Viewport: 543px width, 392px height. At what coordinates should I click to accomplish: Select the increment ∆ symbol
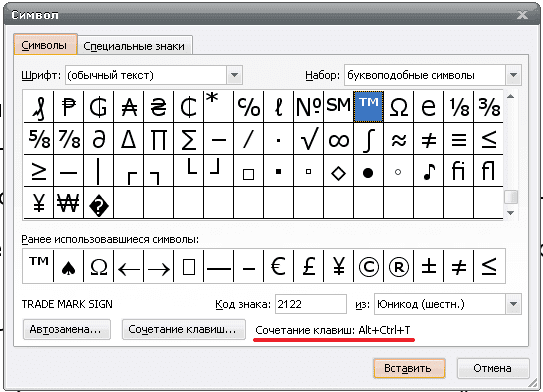(128, 139)
